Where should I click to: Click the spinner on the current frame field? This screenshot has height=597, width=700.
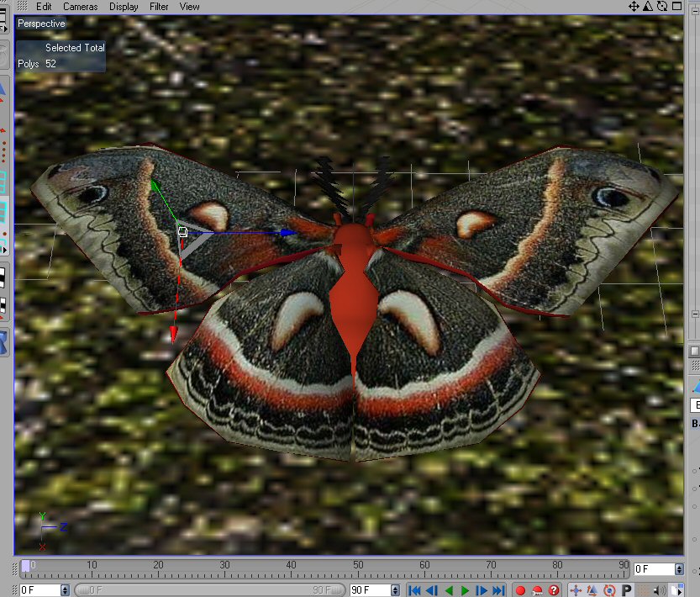click(x=677, y=569)
